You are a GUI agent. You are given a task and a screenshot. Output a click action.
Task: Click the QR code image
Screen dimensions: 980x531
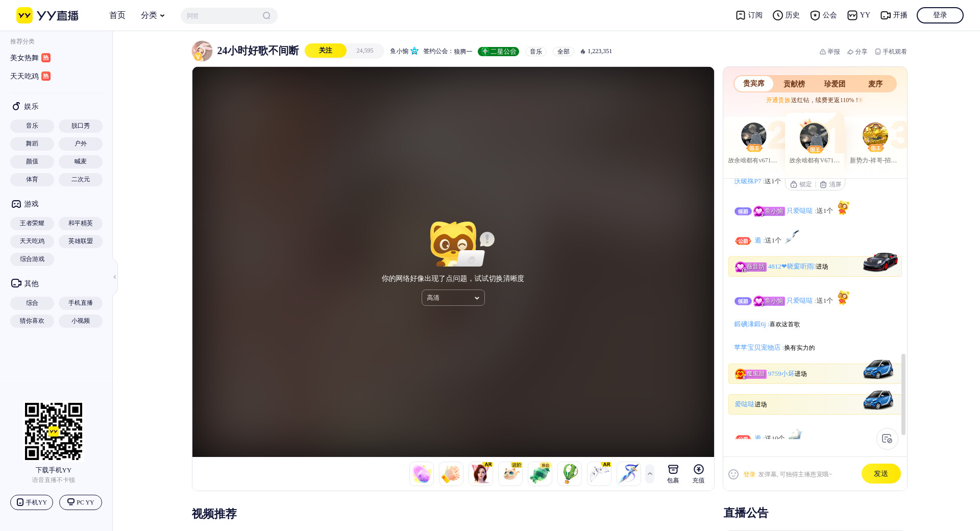tap(54, 431)
